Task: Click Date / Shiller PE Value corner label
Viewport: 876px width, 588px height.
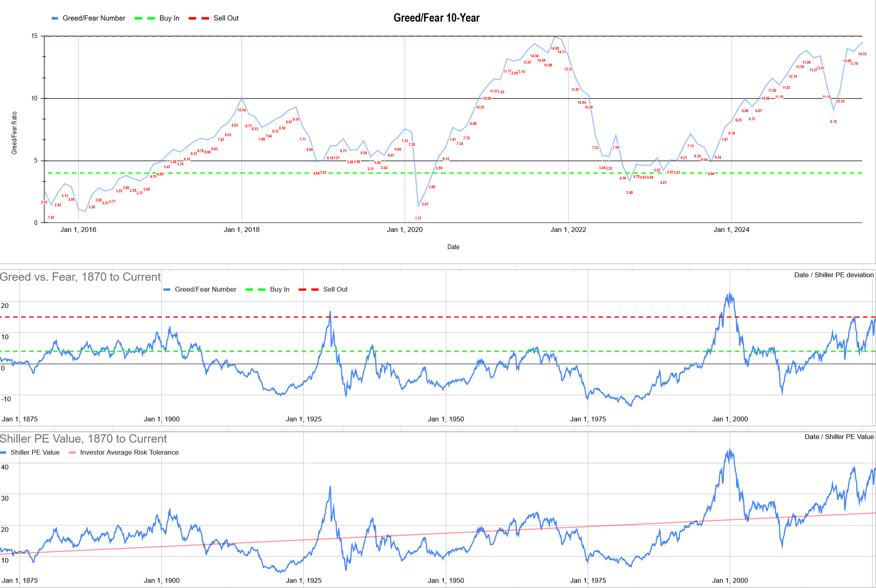Action: pos(839,437)
